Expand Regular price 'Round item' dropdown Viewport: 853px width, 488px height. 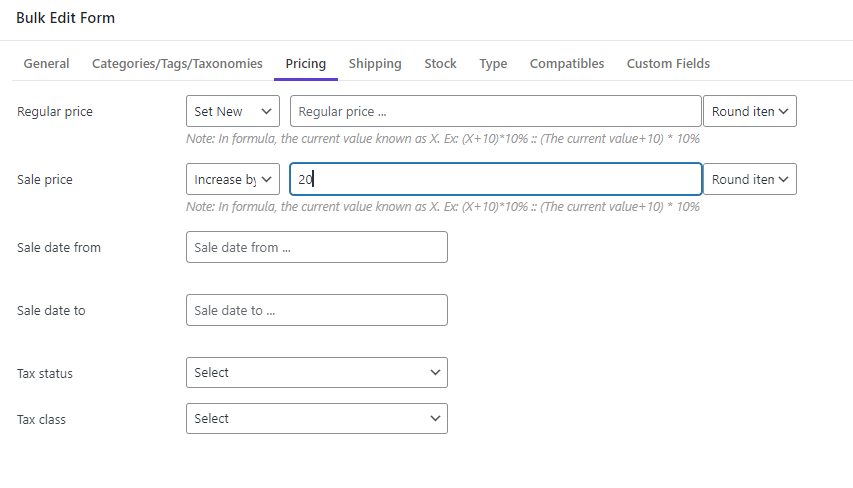[750, 111]
